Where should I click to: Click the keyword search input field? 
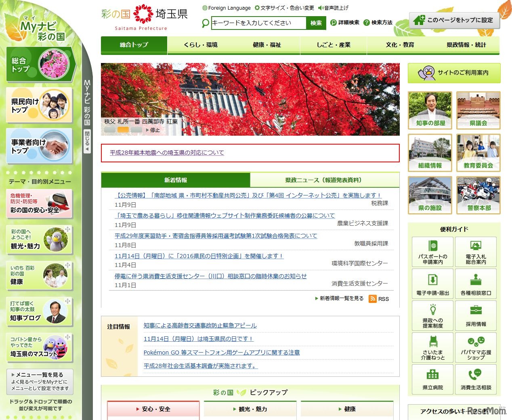click(x=259, y=23)
